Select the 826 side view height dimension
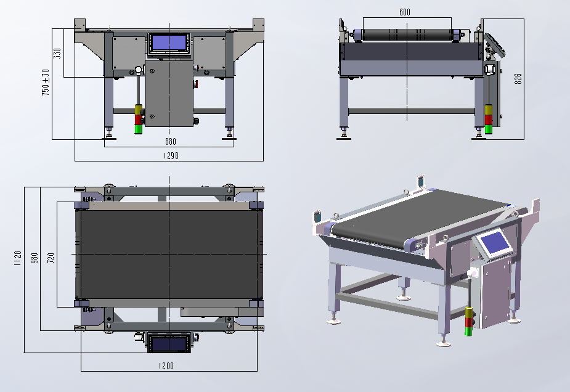Viewport: 570px width, 392px height. point(518,78)
